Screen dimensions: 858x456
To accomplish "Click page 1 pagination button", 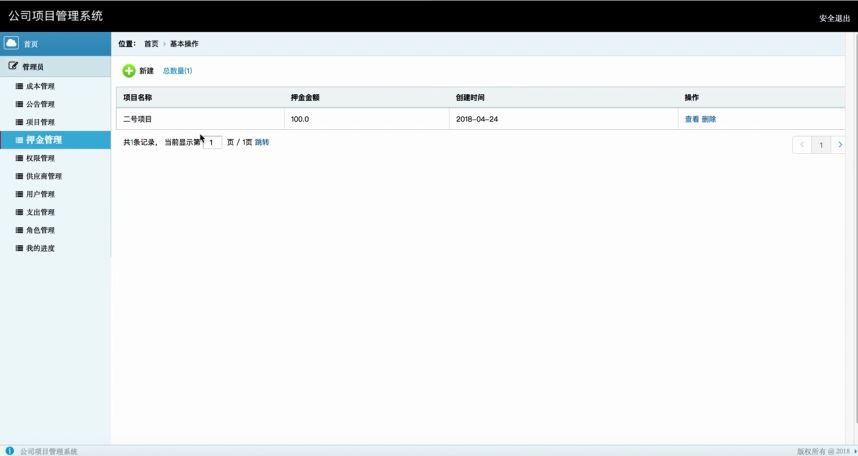I will (x=821, y=145).
